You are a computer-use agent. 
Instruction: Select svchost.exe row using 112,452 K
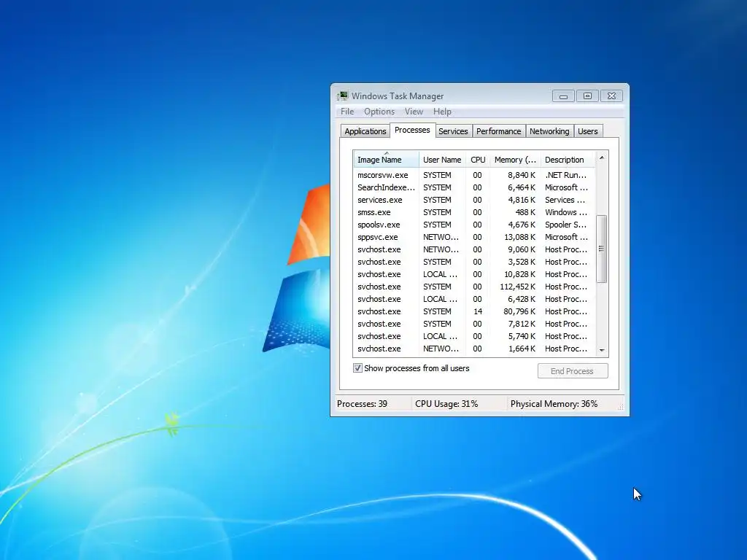coord(474,287)
